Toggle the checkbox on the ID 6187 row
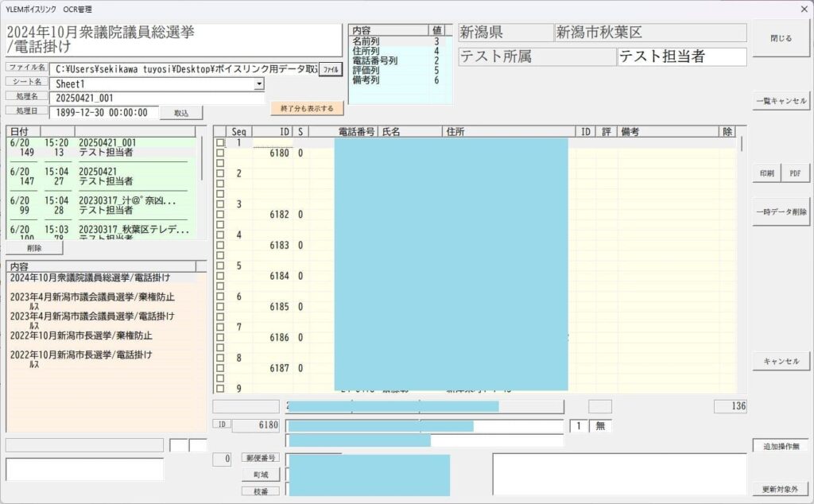 coord(220,369)
